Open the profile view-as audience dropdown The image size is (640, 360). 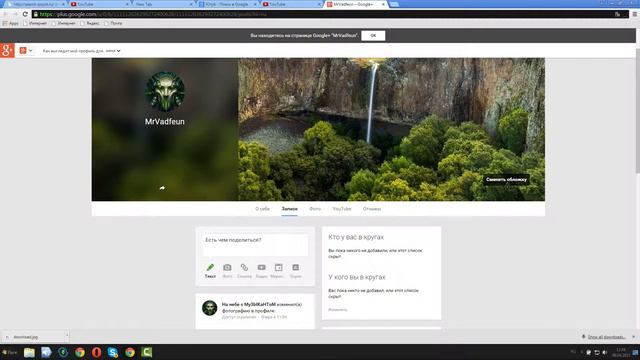pyautogui.click(x=113, y=51)
